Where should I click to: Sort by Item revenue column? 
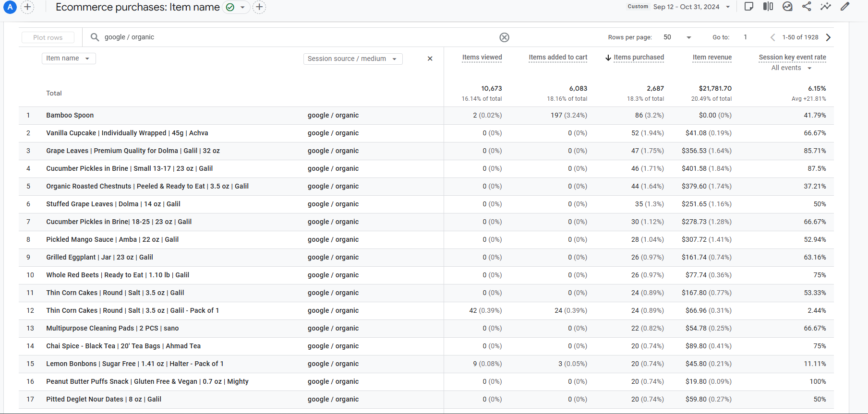712,58
